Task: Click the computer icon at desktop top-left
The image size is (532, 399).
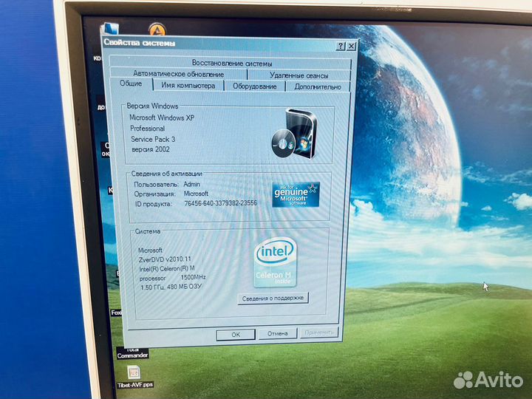Action: [x=110, y=29]
